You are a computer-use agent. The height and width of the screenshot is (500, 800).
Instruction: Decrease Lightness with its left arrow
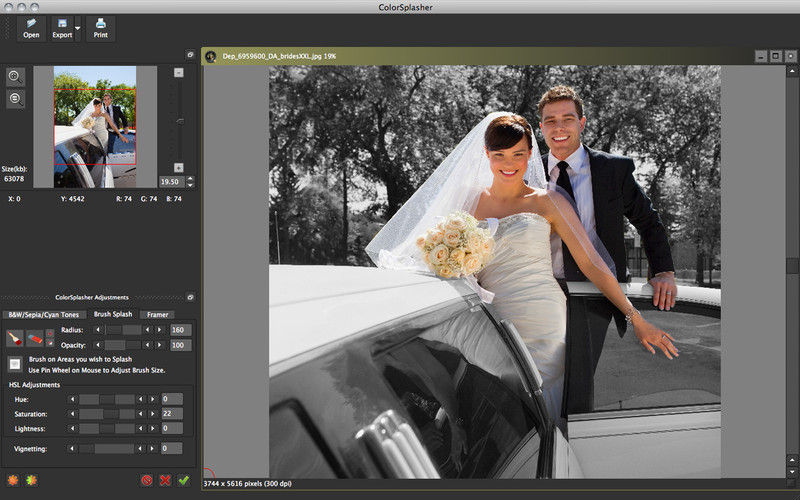pos(72,429)
